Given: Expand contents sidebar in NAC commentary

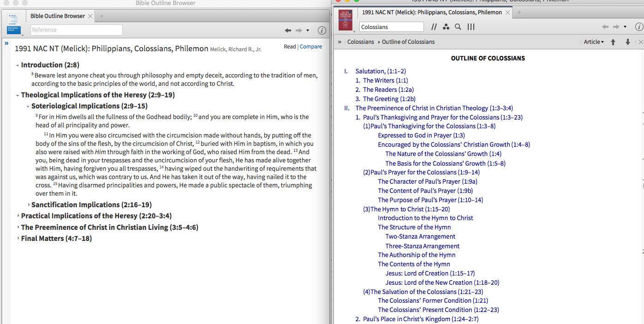Looking at the screenshot, I should (340, 42).
